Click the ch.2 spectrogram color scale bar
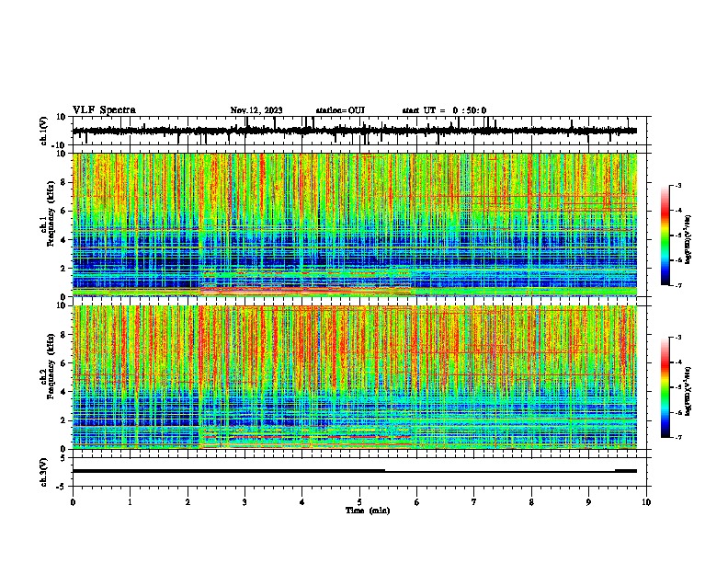Image resolution: width=728 pixels, height=563 pixels. 665,387
